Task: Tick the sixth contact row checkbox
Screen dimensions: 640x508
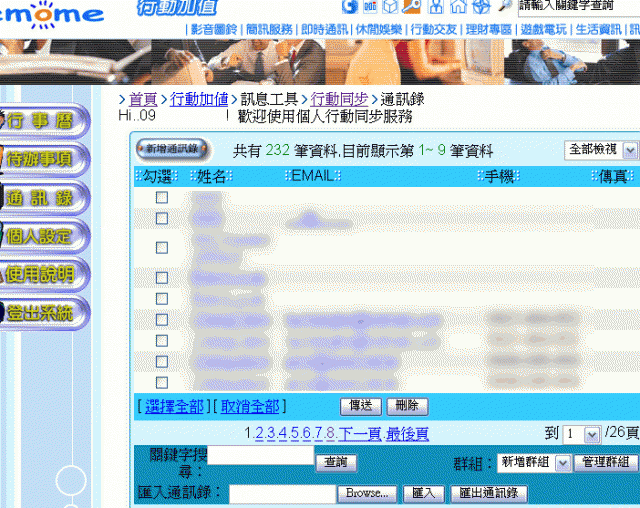Action: (x=162, y=319)
